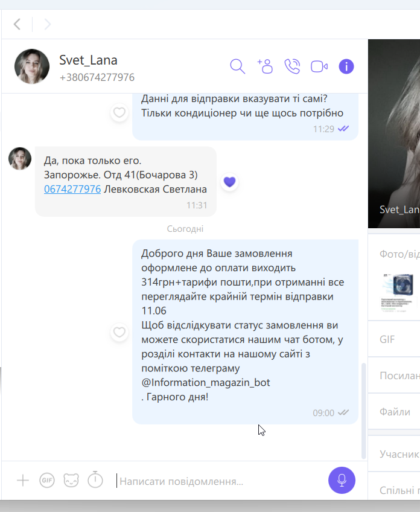Click in the Написати повідомлення field

coord(218,481)
